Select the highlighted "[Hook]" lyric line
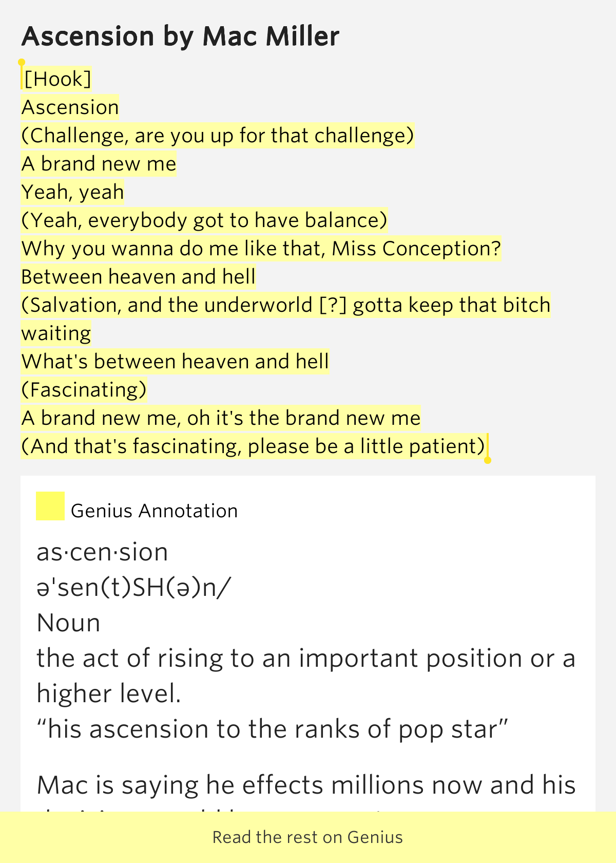This screenshot has height=863, width=616. coord(57,79)
